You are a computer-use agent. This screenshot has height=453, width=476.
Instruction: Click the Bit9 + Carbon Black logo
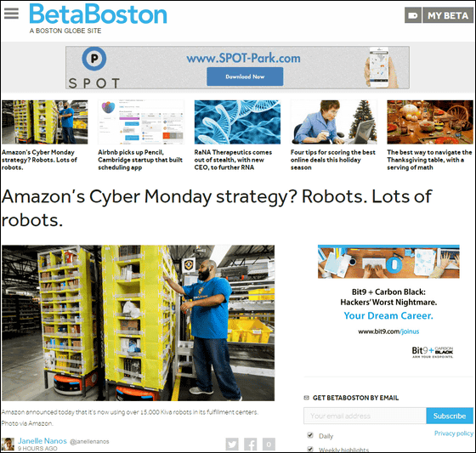(x=433, y=352)
